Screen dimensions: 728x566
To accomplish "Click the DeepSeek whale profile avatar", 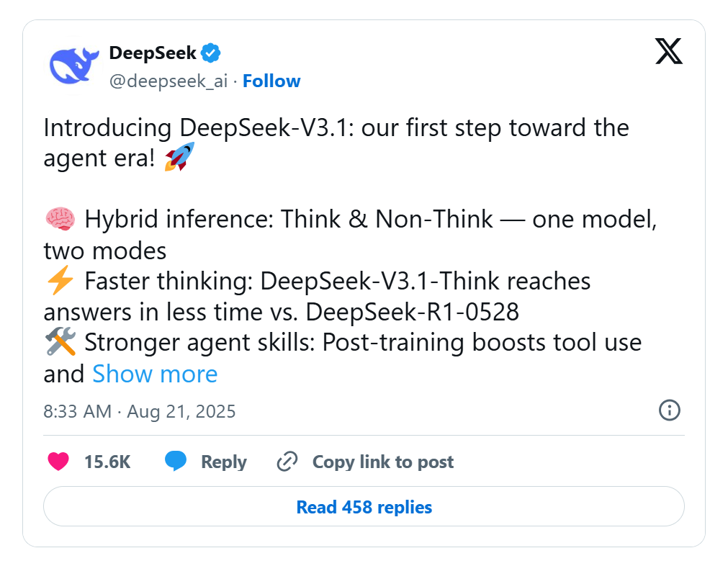I will (x=74, y=66).
